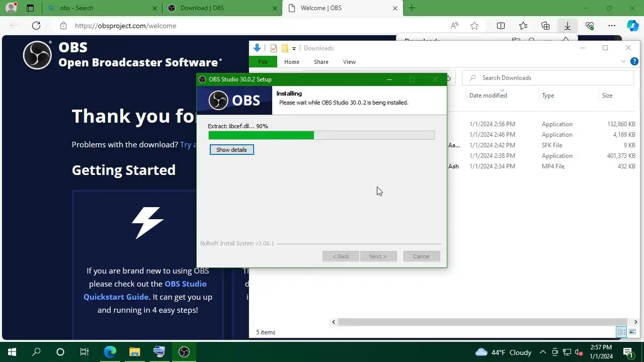Click Properties icon in Explorer quick access toolbar
This screenshot has height=362, width=644.
coord(274,48)
